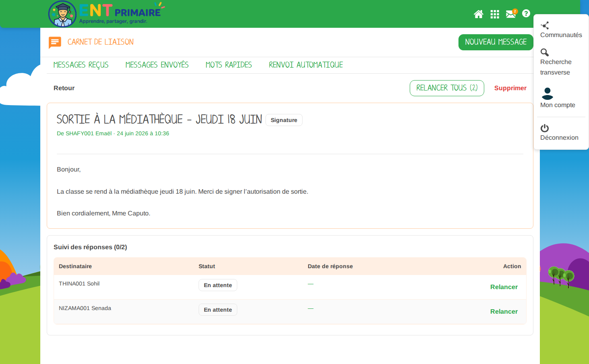Switch to Messages reçus tab
The height and width of the screenshot is (364, 589).
click(81, 65)
